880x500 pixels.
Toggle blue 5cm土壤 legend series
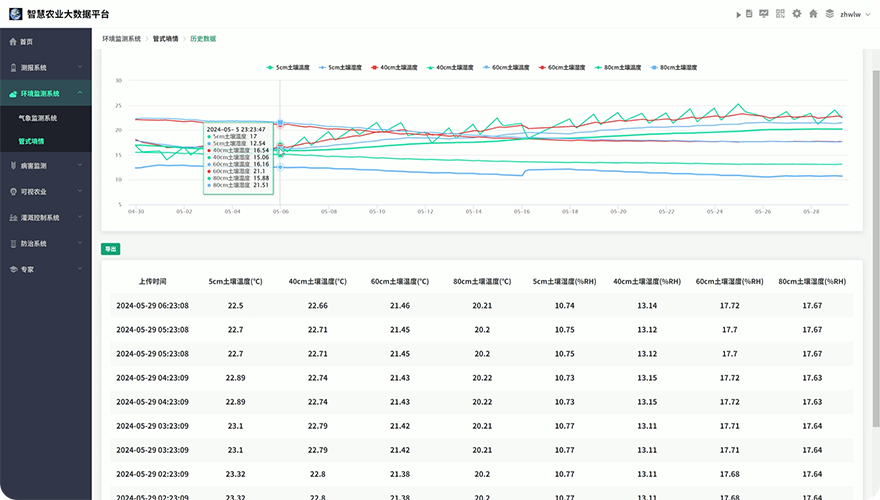[340, 67]
